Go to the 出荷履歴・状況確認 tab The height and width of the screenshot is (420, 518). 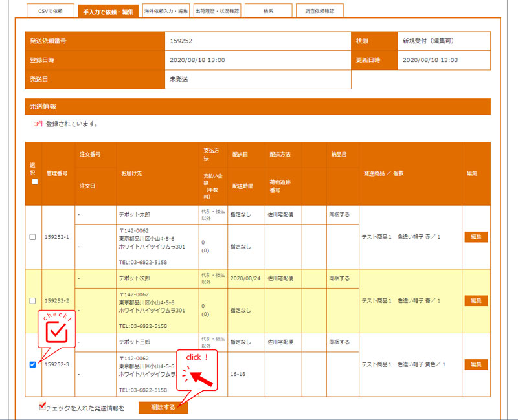point(217,11)
